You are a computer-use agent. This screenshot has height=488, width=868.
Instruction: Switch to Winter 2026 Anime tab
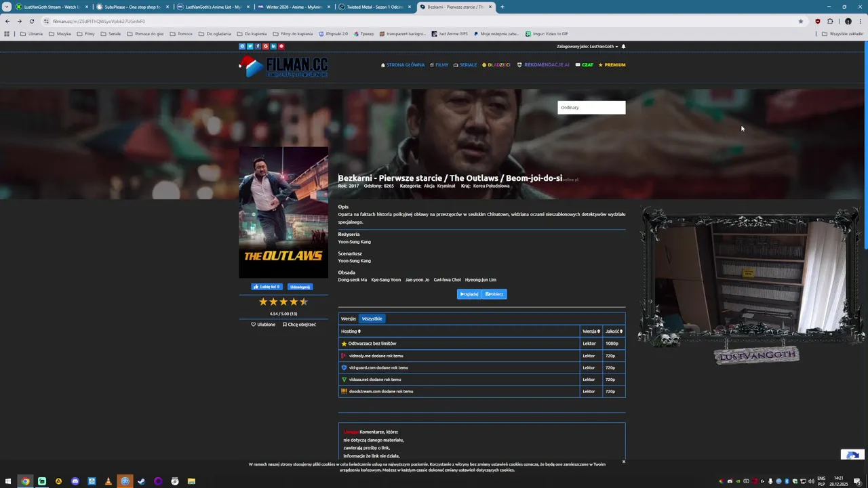tap(293, 7)
